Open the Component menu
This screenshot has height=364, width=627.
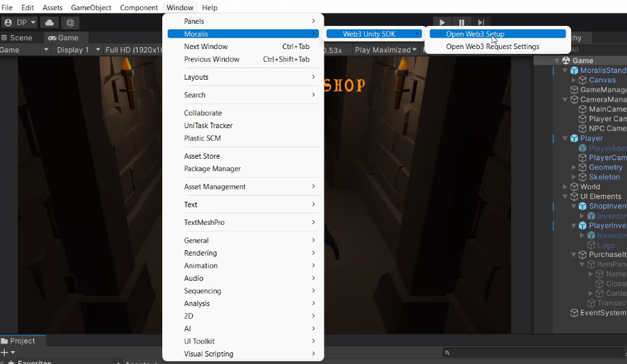click(x=139, y=7)
